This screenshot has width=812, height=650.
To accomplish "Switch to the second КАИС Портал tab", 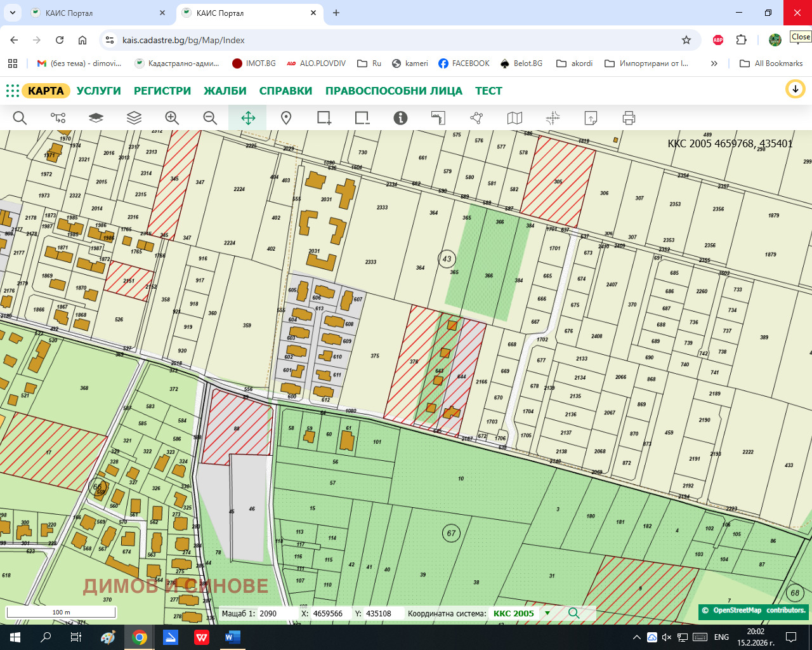I will coord(241,12).
